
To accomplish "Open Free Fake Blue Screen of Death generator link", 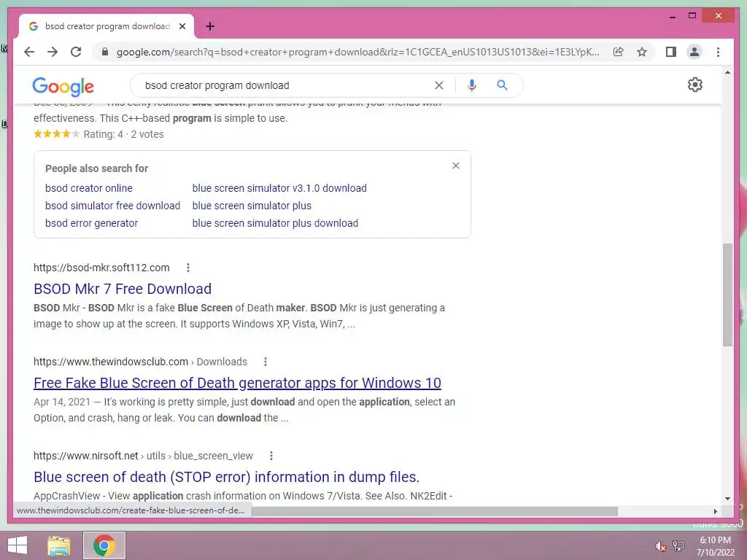I will (x=237, y=383).
